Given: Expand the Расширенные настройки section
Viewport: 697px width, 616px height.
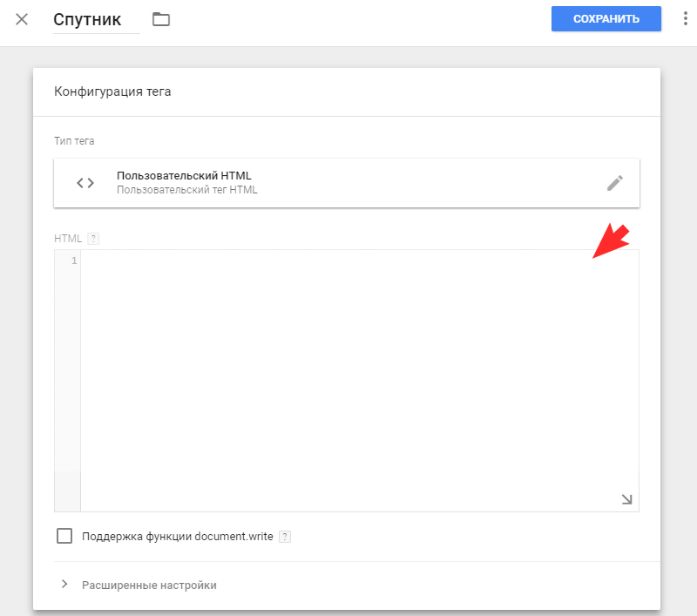Looking at the screenshot, I should point(149,585).
